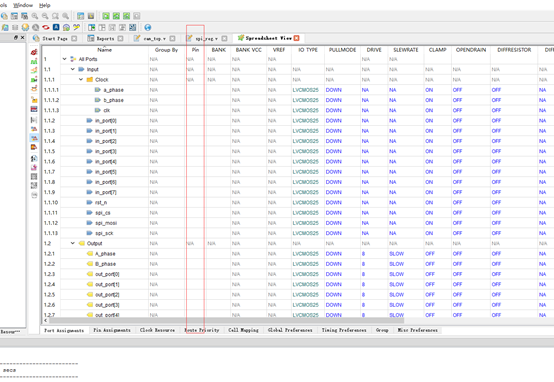Click the blue 'A' toolbar icon
554x382 pixels.
pos(56,27)
